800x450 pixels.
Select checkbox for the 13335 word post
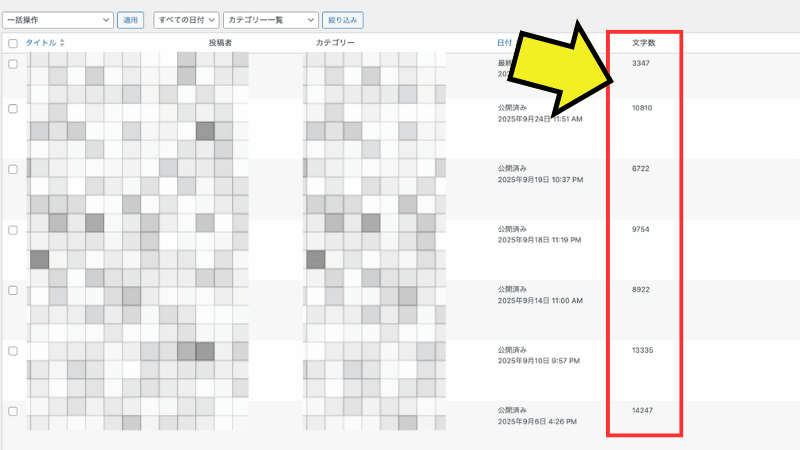[x=13, y=351]
